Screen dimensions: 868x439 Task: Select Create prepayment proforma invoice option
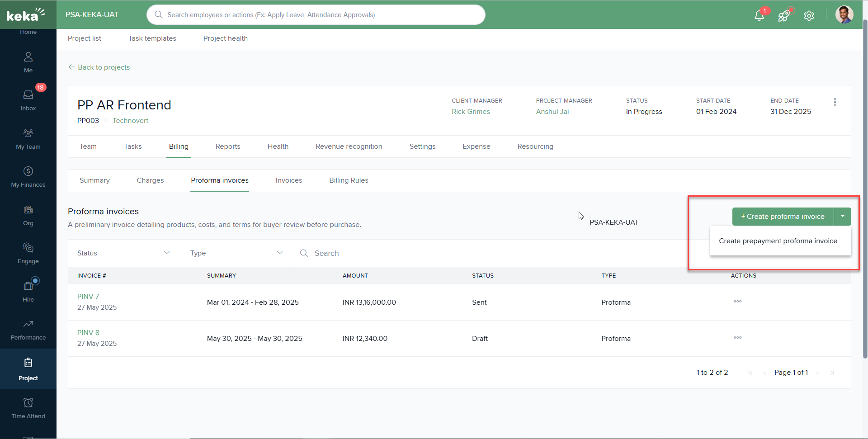[778, 241]
